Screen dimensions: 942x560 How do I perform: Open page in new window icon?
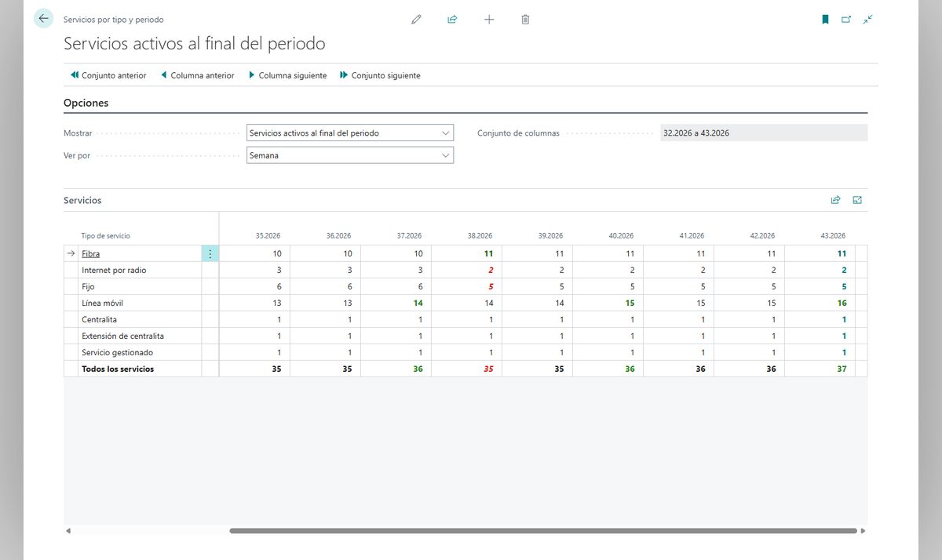tap(846, 20)
